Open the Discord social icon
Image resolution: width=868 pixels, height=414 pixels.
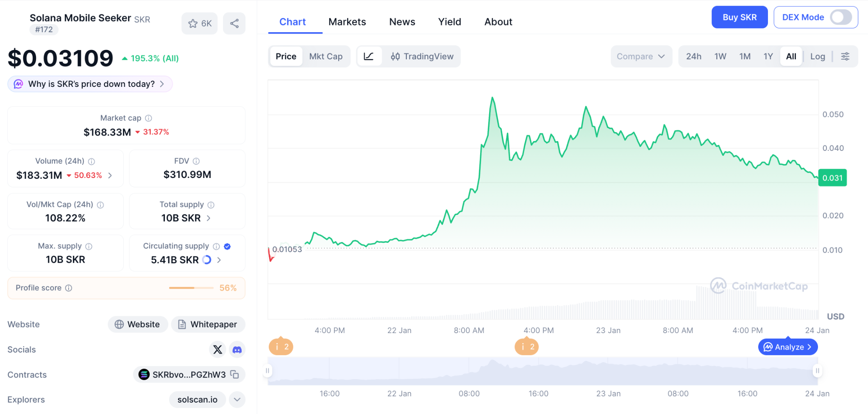(237, 350)
